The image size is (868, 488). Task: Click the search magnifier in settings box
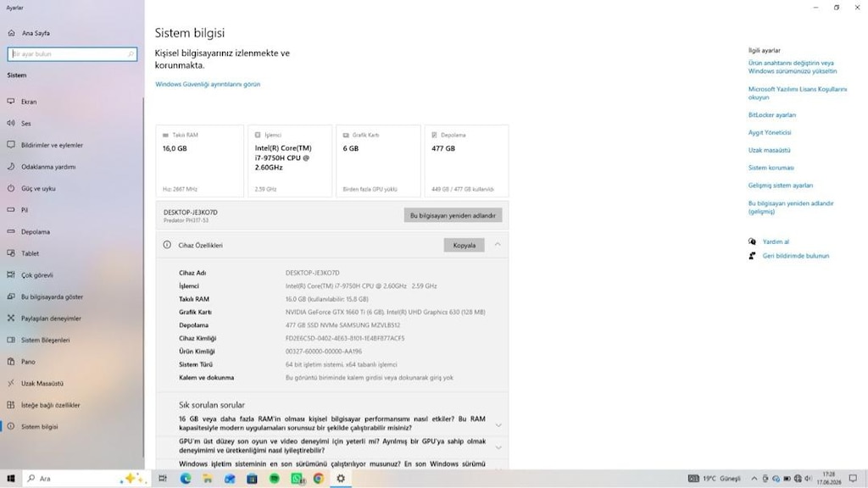[131, 54]
